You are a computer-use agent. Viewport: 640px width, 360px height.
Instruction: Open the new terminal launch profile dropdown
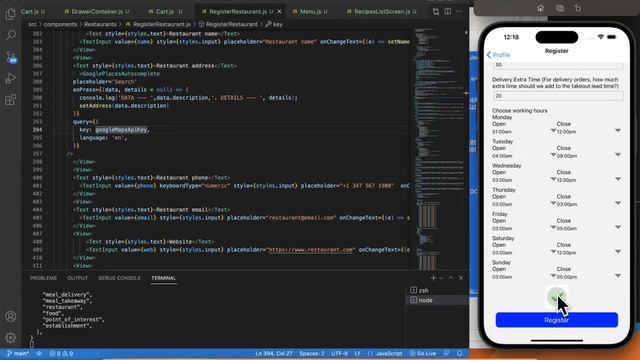point(440,278)
